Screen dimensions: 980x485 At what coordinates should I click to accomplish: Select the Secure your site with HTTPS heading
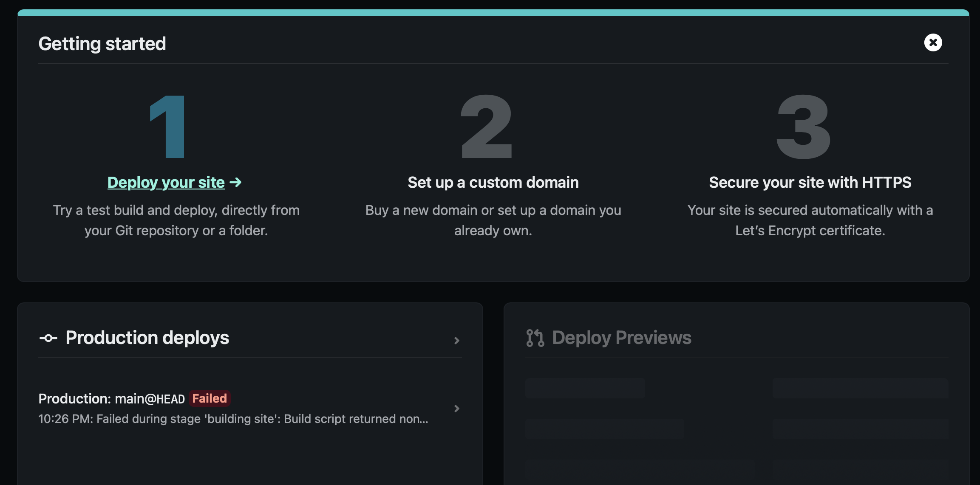[810, 182]
